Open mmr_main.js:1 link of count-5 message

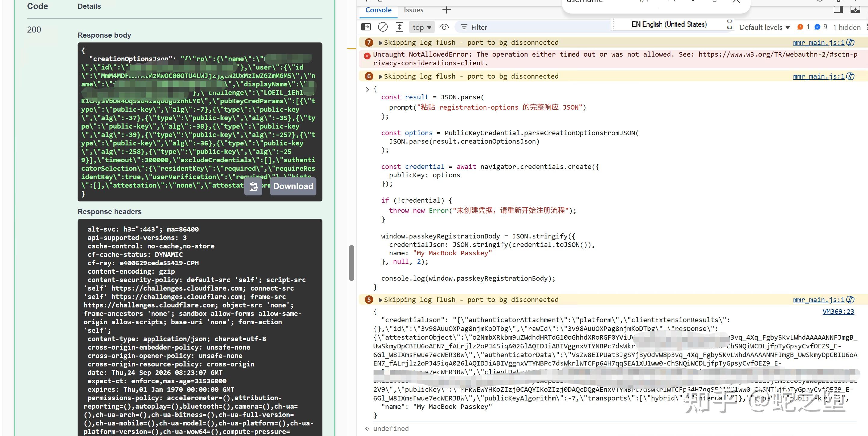818,300
